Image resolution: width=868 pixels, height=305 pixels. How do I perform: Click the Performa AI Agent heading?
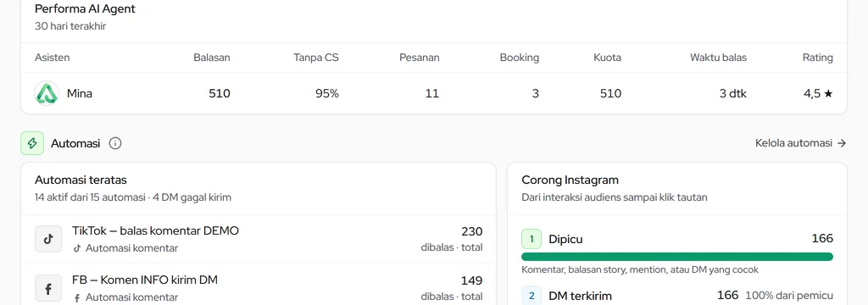pos(85,8)
